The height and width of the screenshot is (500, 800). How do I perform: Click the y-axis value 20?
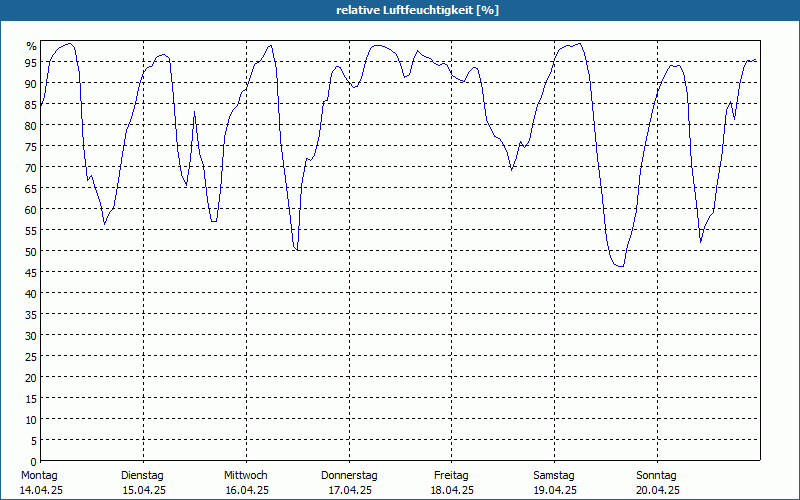point(31,378)
